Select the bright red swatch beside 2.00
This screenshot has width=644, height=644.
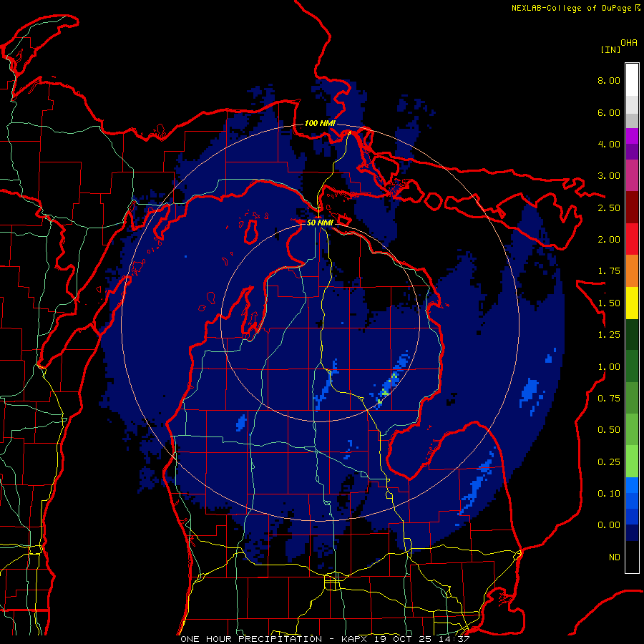point(632,240)
